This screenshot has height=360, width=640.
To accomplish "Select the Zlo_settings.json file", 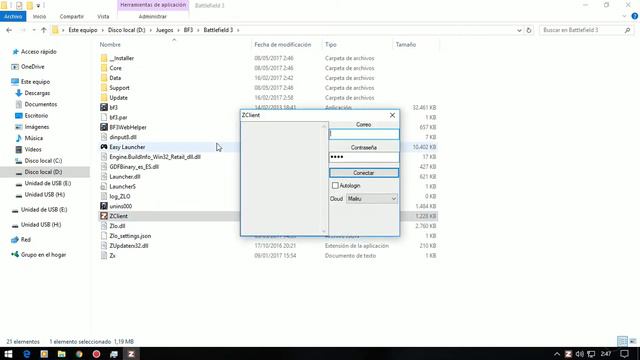I will pos(130,236).
